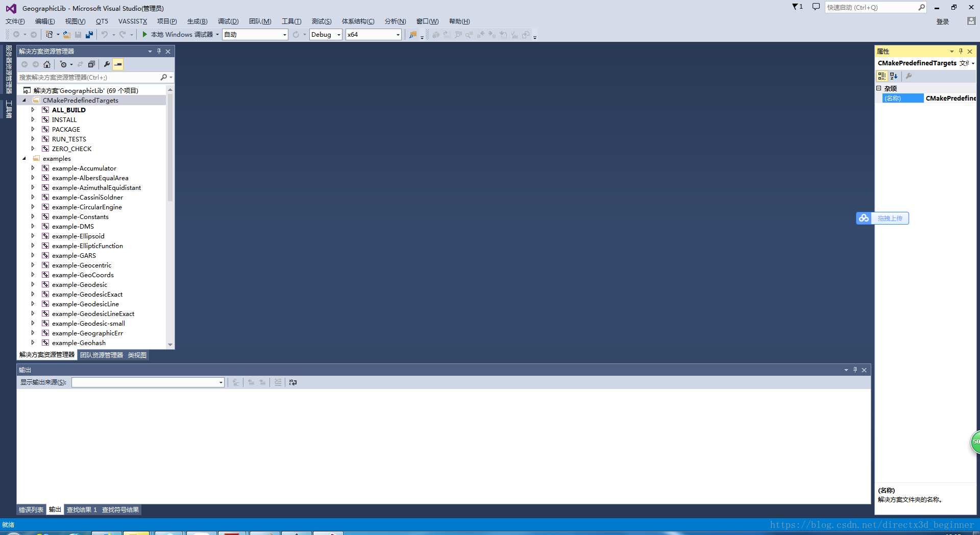Click the Home icon in Solution Explorer

(47, 64)
